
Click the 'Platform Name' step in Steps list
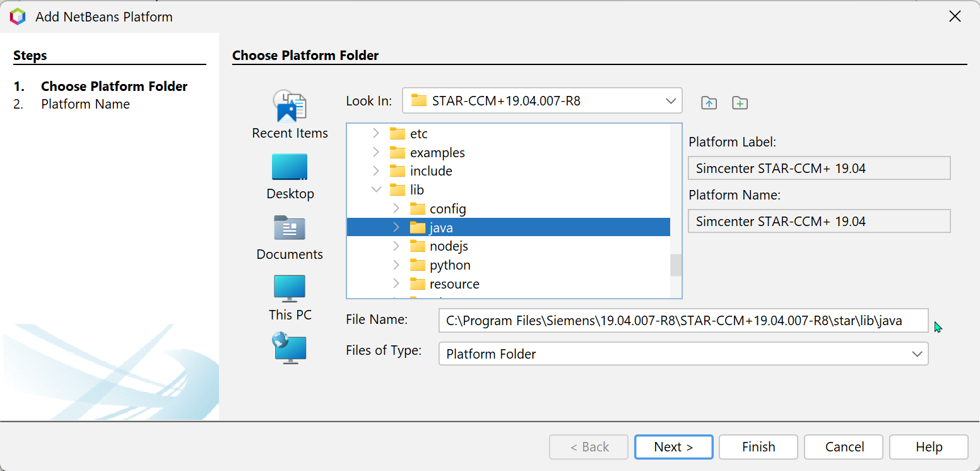click(x=85, y=104)
